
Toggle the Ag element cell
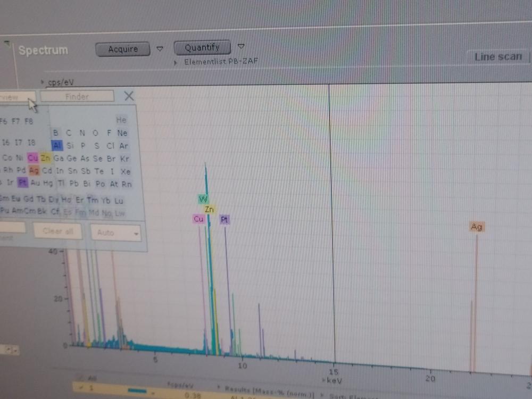35,171
